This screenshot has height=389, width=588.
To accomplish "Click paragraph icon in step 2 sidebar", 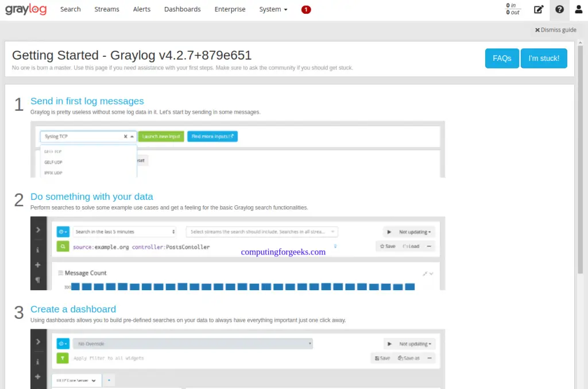I will point(37,280).
